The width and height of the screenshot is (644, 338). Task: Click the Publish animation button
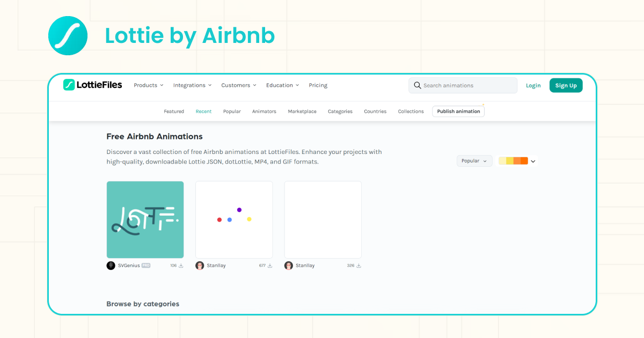pyautogui.click(x=458, y=112)
